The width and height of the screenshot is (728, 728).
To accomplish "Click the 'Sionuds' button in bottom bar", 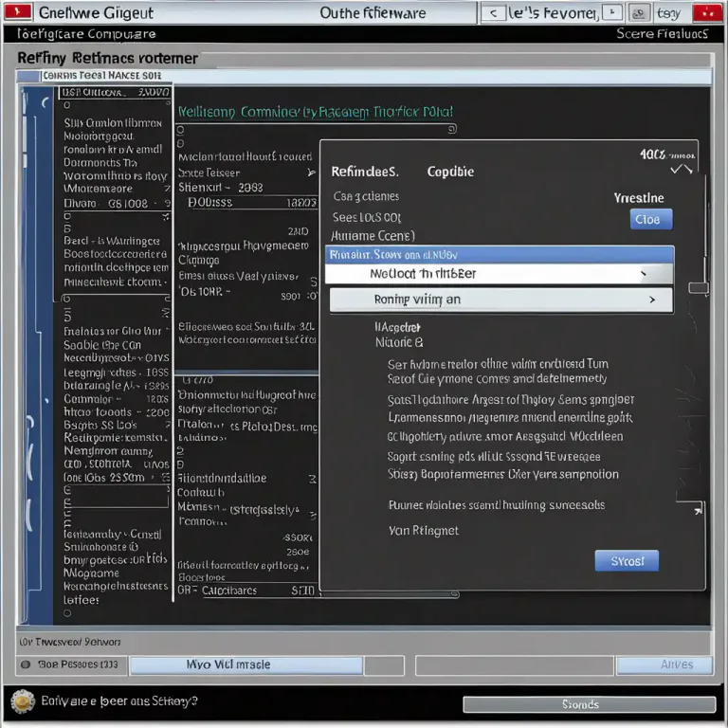I will click(590, 704).
